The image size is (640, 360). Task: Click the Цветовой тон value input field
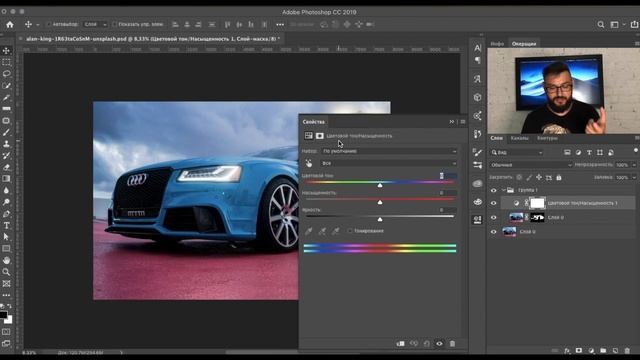[x=448, y=176]
